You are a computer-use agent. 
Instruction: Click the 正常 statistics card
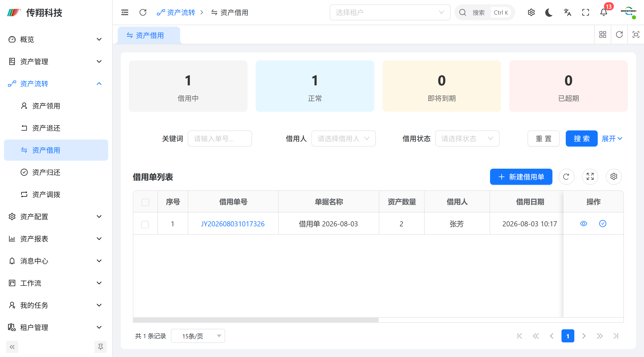click(315, 86)
